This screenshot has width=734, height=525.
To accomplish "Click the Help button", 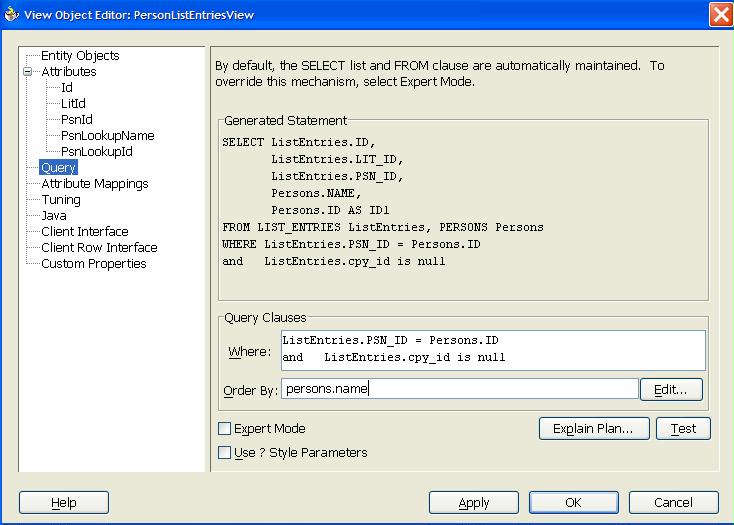I will [x=64, y=503].
